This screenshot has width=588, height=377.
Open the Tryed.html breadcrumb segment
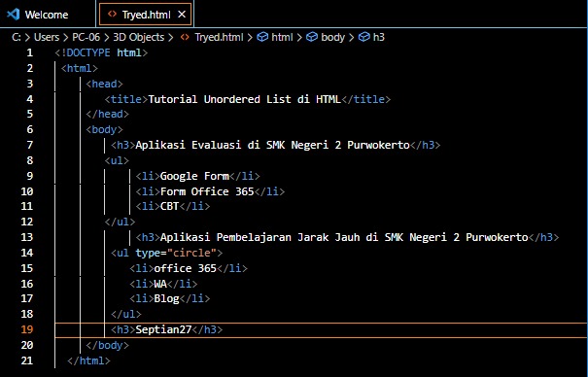[x=219, y=37]
